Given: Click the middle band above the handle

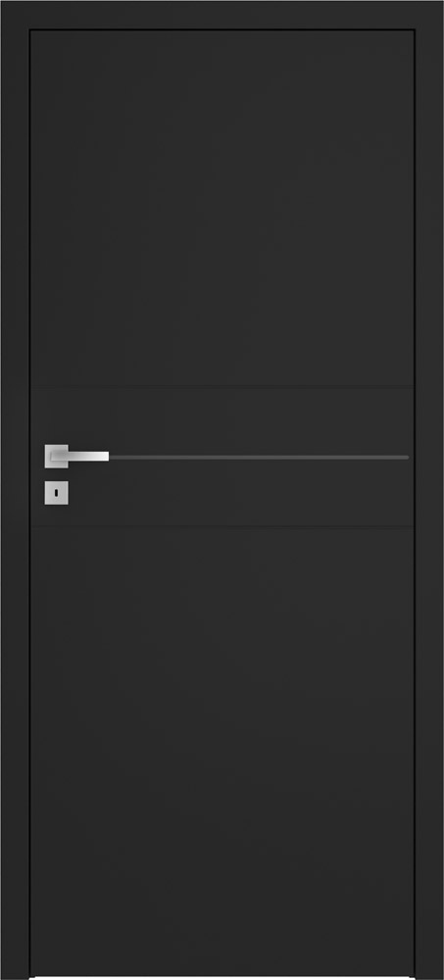Looking at the screenshot, I should pos(222,418).
